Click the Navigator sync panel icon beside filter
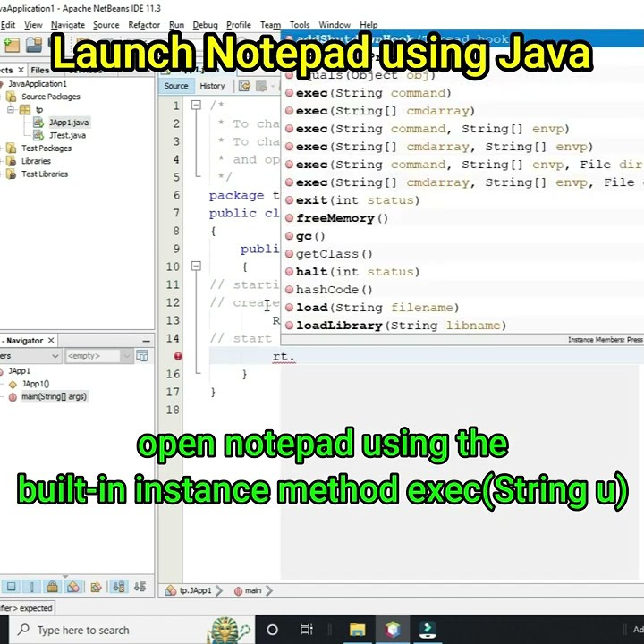Screen dimensions: 644x644 142,356
